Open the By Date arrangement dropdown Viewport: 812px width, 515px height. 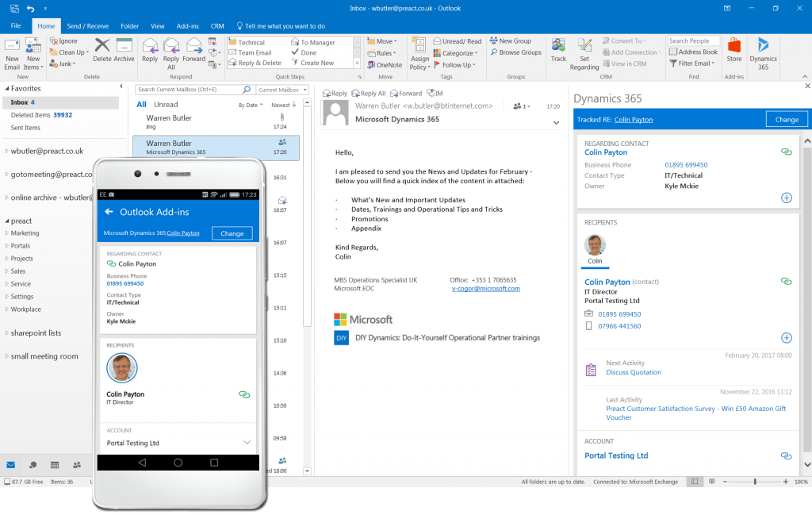click(251, 105)
